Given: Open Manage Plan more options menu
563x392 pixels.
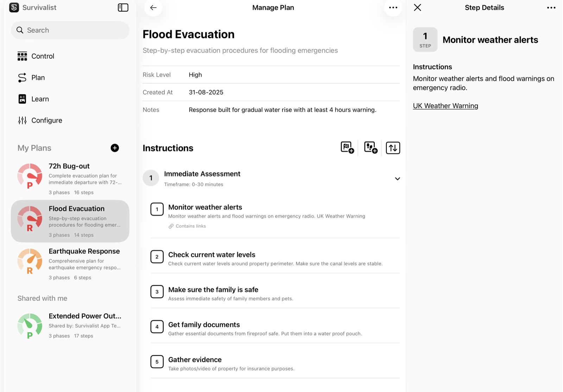Looking at the screenshot, I should coord(393,8).
